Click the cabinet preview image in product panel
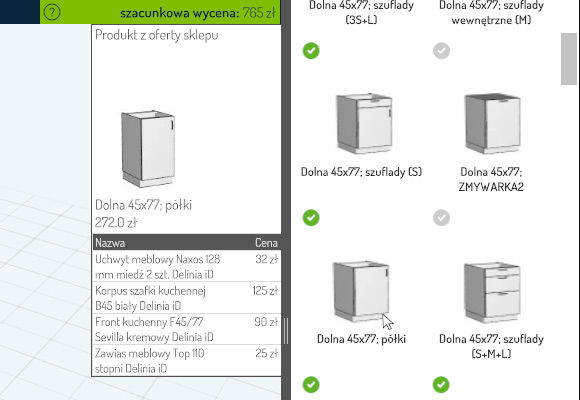This screenshot has width=580, height=400. point(148,149)
